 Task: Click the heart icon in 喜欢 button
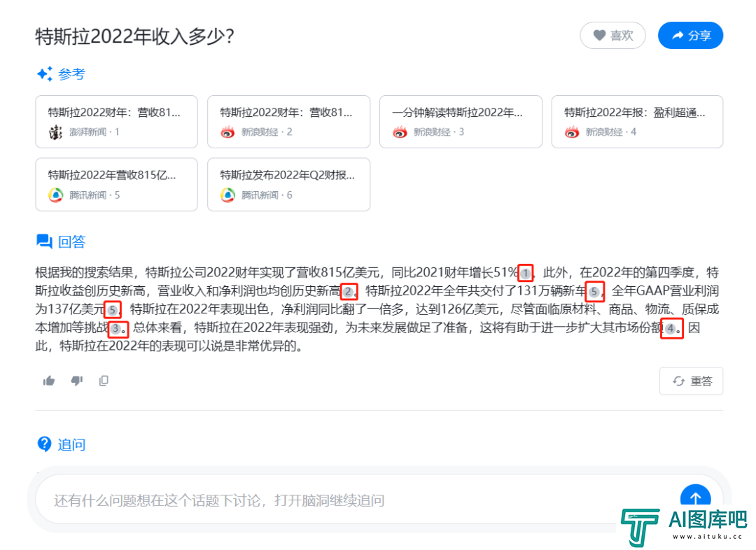coord(599,35)
